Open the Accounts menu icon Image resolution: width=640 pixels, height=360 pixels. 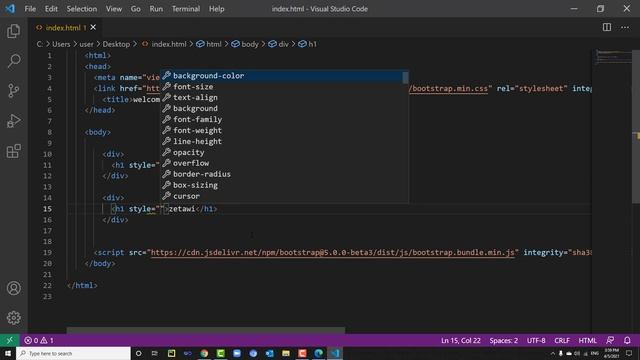[13, 288]
